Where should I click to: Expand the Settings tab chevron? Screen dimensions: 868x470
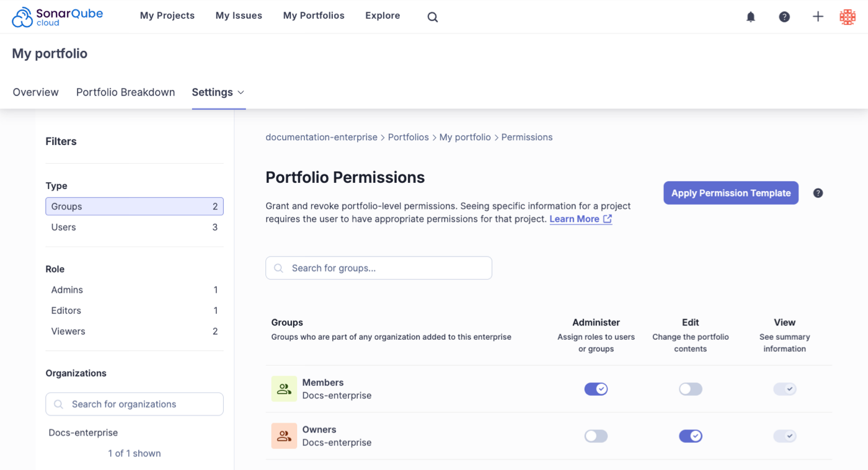coord(241,92)
